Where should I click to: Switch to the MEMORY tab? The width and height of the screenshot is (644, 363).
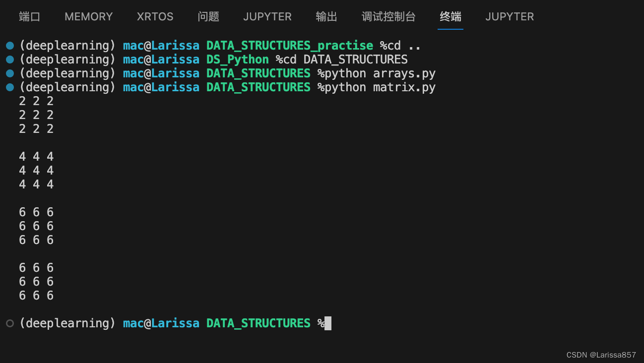[89, 16]
